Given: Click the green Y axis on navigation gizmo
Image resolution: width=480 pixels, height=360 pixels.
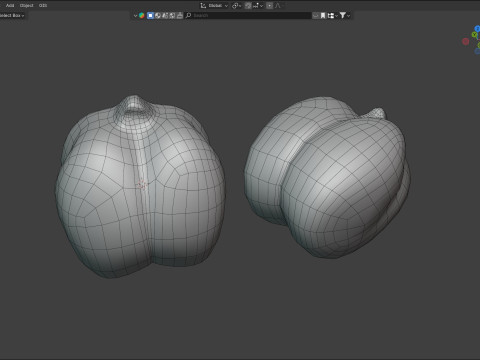Looking at the screenshot, I should (x=475, y=35).
